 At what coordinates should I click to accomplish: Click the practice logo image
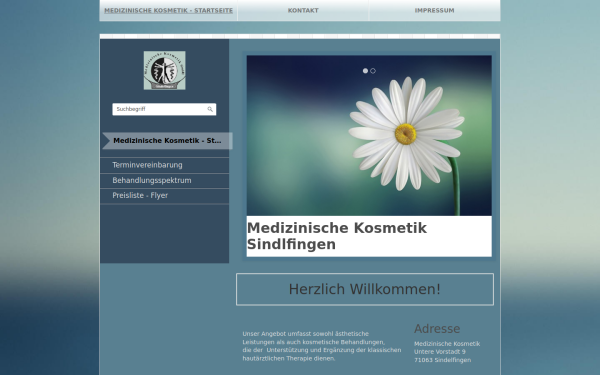[x=165, y=70]
